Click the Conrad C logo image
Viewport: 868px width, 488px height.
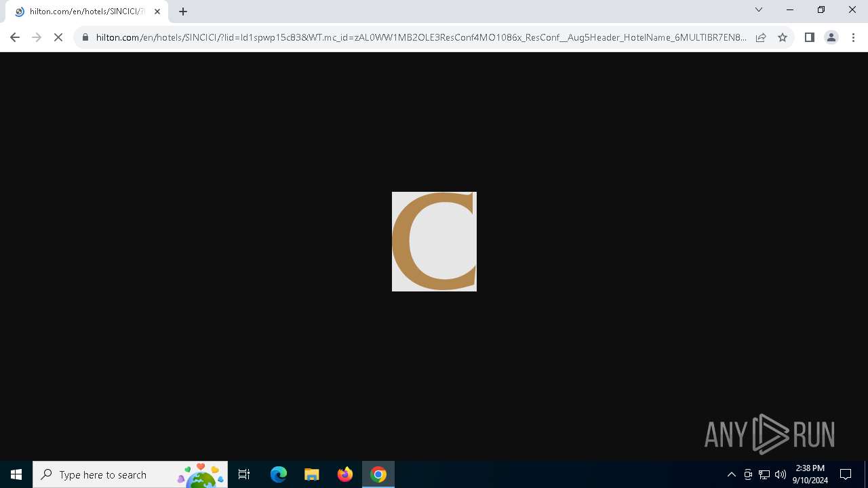tap(434, 241)
